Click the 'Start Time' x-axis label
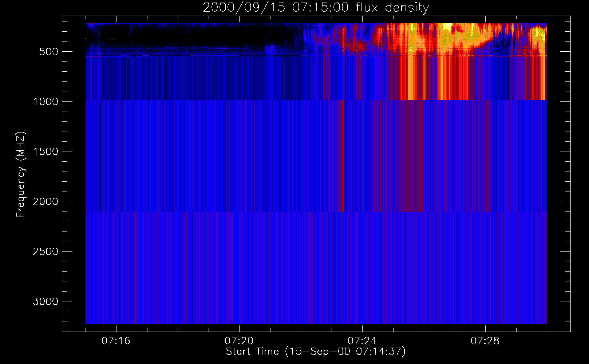The image size is (589, 364). pos(316,352)
